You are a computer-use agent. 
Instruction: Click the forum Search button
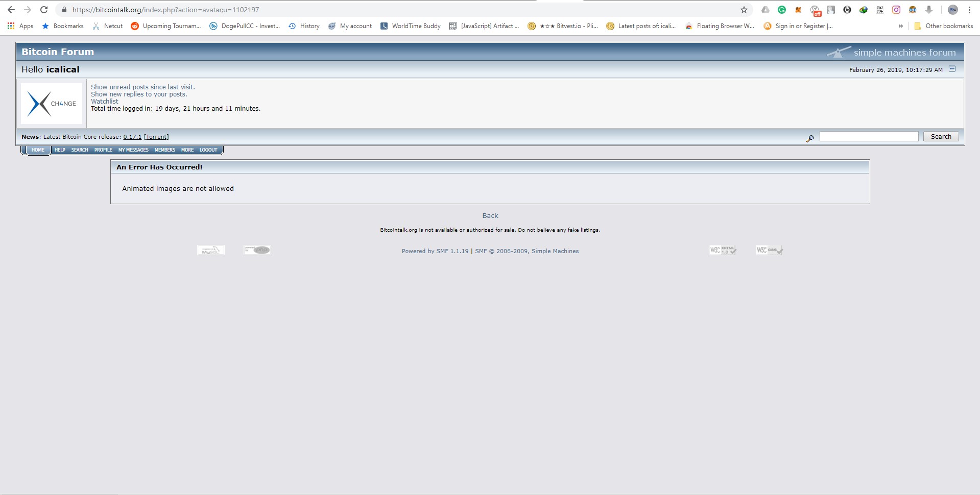(x=941, y=136)
